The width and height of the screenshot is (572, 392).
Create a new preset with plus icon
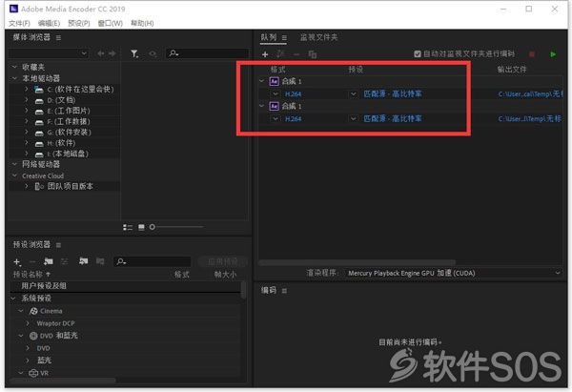coord(17,261)
